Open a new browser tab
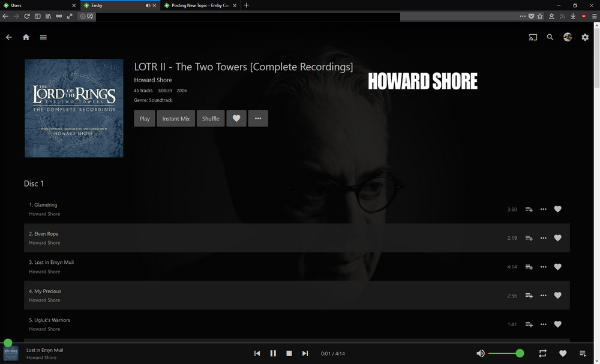This screenshot has width=600, height=364. [x=247, y=5]
